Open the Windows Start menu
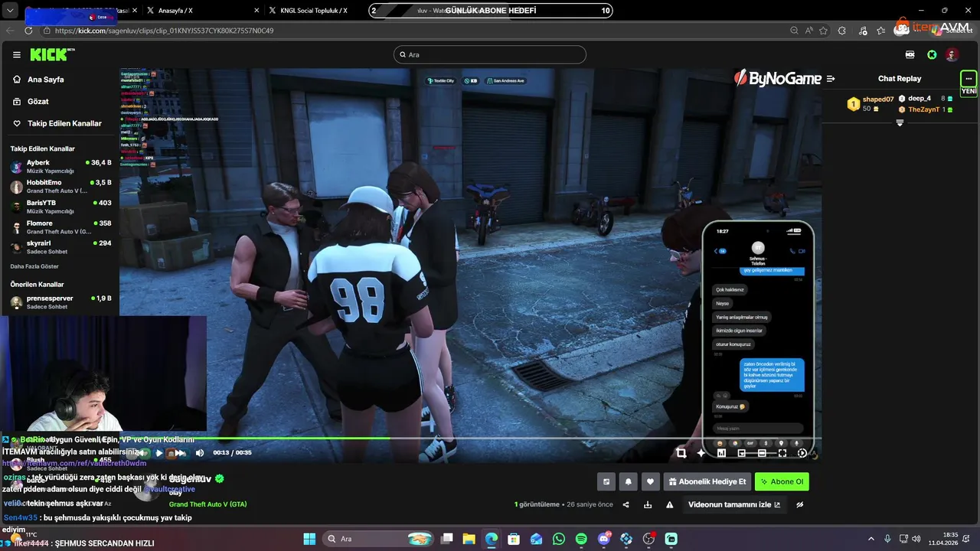The width and height of the screenshot is (980, 551). point(309,539)
